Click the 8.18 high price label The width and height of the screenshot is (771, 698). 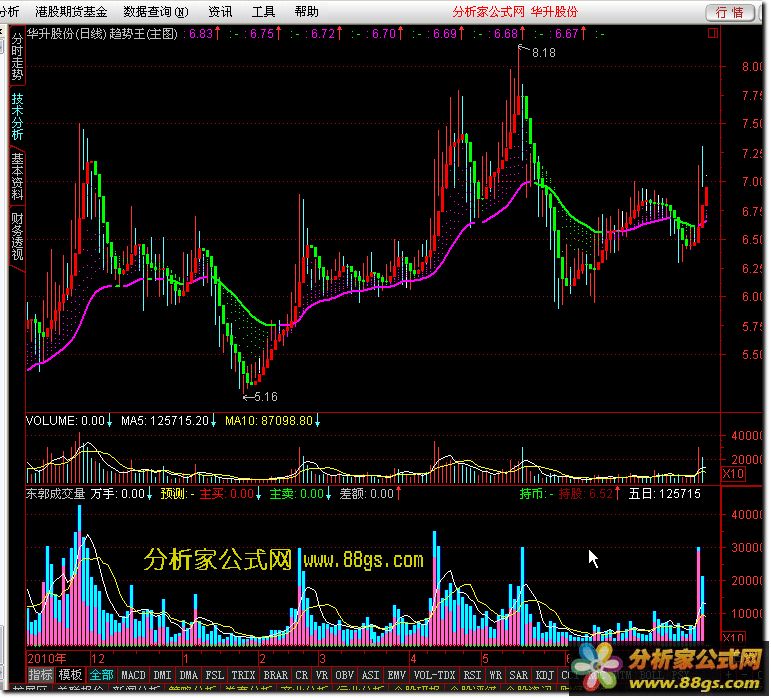543,53
